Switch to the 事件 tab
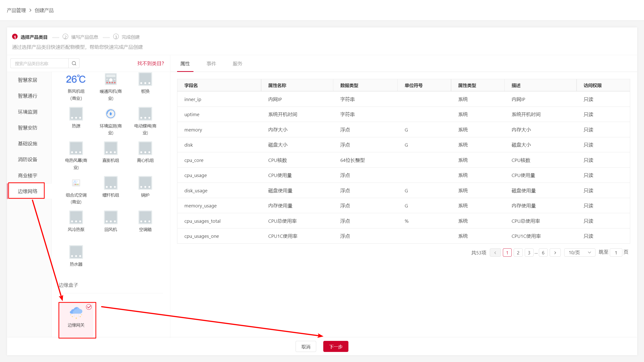The width and height of the screenshot is (644, 362). tap(211, 64)
